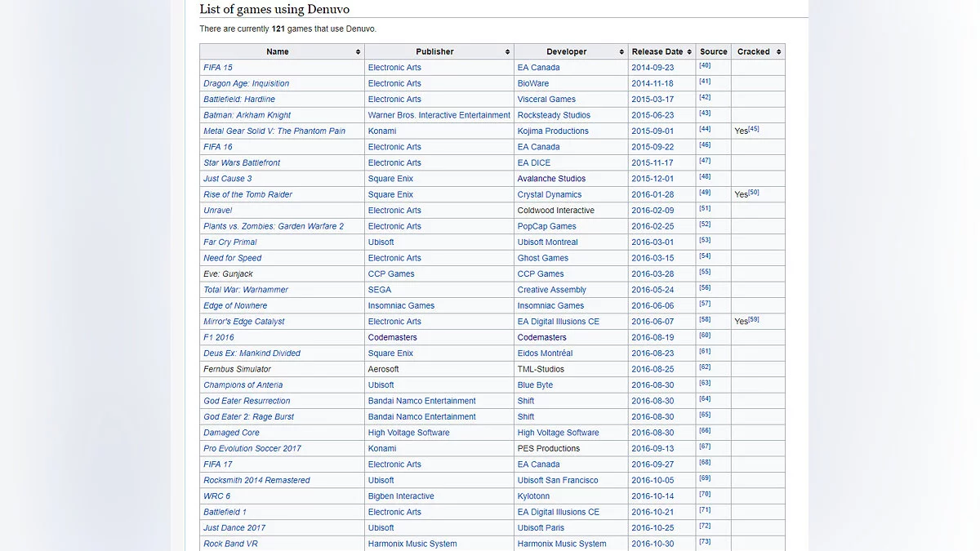The image size is (980, 551).
Task: Click the Source column header
Action: point(713,51)
